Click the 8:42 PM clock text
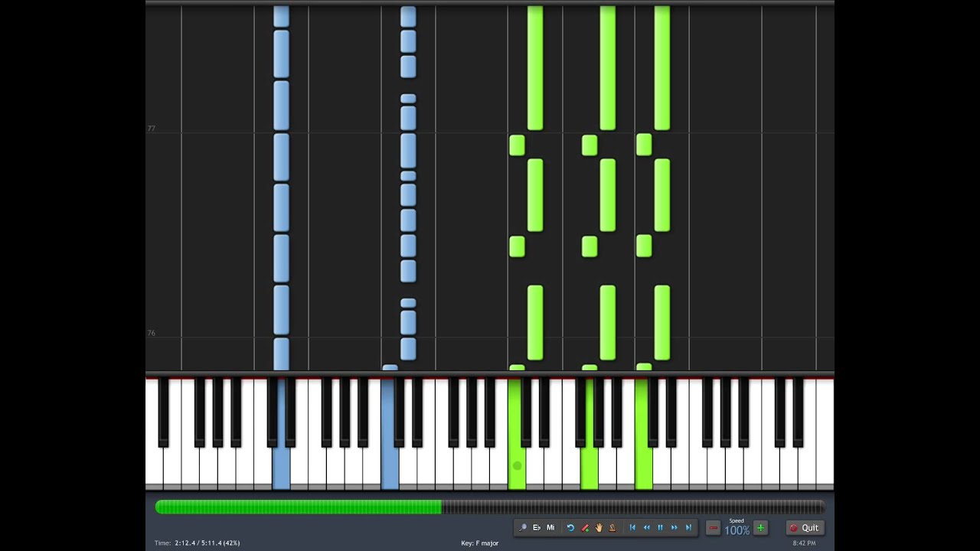The width and height of the screenshot is (980, 551). (804, 543)
